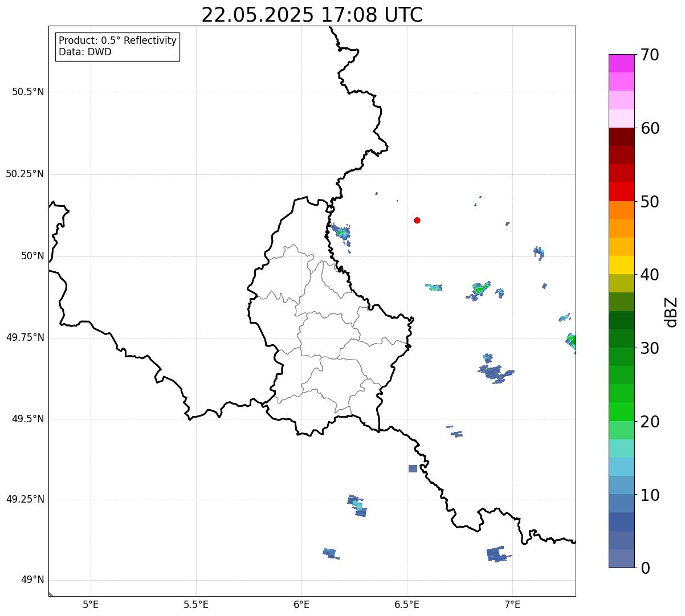
Task: Click the blue echo cluster near 6.9°E 49.65°N
Action: click(495, 372)
